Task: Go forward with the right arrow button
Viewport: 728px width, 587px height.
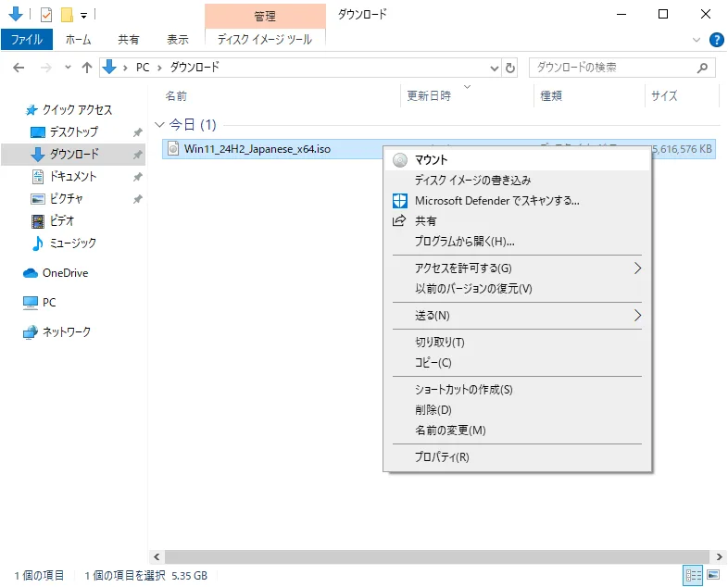Action: coord(46,68)
